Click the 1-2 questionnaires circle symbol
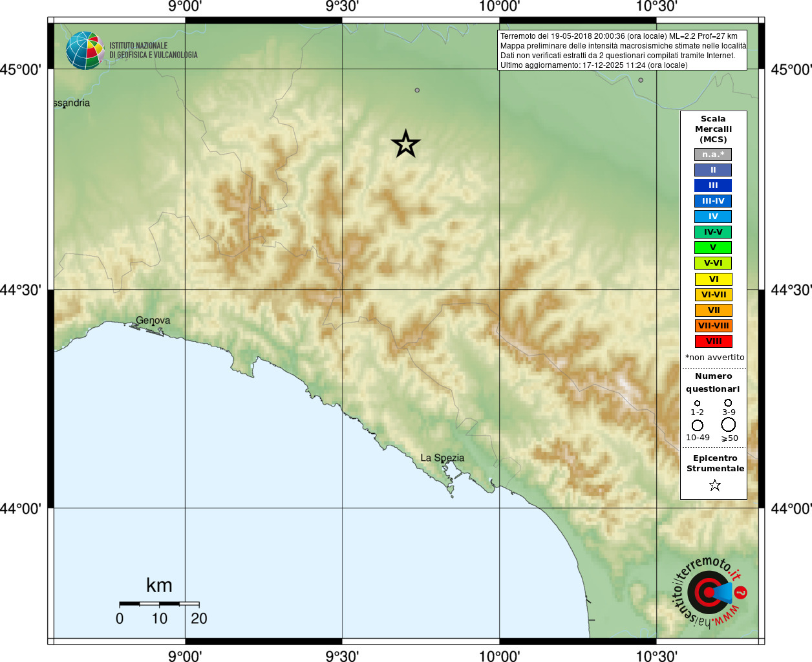This screenshot has width=812, height=662. (697, 403)
